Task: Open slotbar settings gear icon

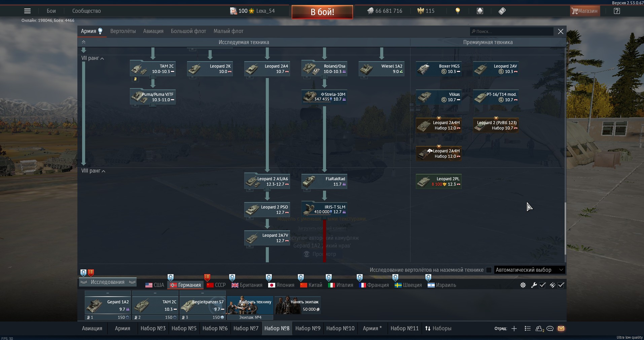Action: (x=523, y=285)
